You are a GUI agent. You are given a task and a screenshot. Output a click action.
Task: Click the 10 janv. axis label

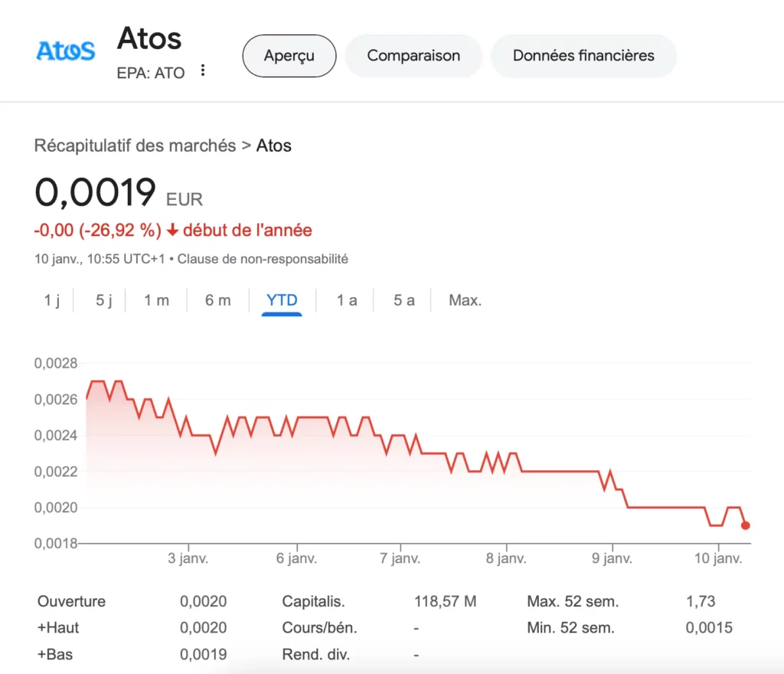[x=718, y=558]
